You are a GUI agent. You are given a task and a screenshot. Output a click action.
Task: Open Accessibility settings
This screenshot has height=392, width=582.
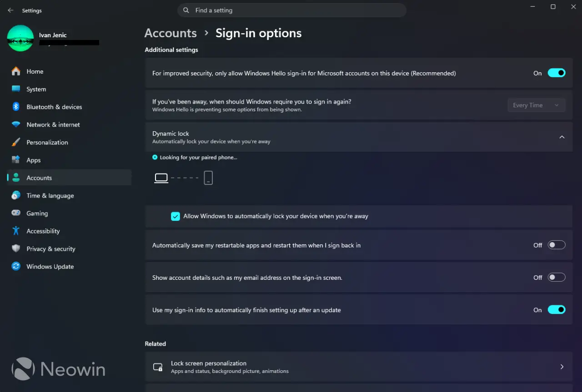pyautogui.click(x=69, y=231)
